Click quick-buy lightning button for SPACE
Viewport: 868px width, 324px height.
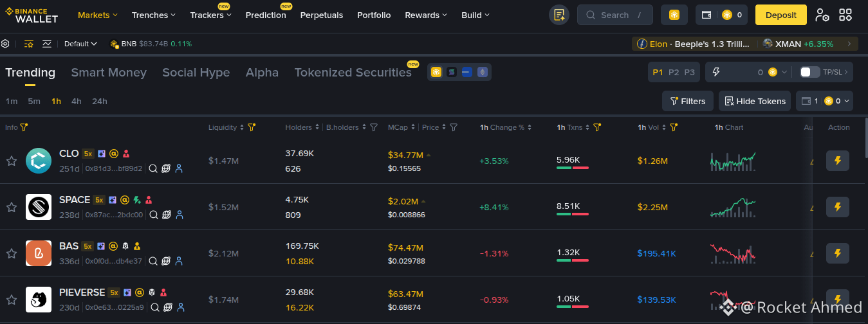[x=838, y=207]
